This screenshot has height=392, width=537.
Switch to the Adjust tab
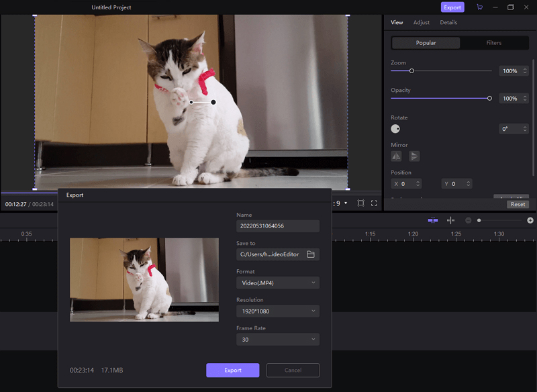pos(422,22)
